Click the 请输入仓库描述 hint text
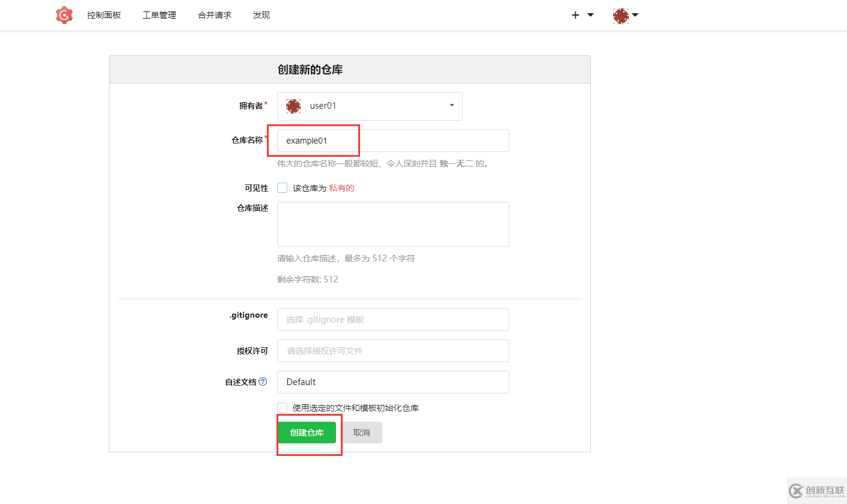Viewport: 847px width, 504px height. pos(346,258)
